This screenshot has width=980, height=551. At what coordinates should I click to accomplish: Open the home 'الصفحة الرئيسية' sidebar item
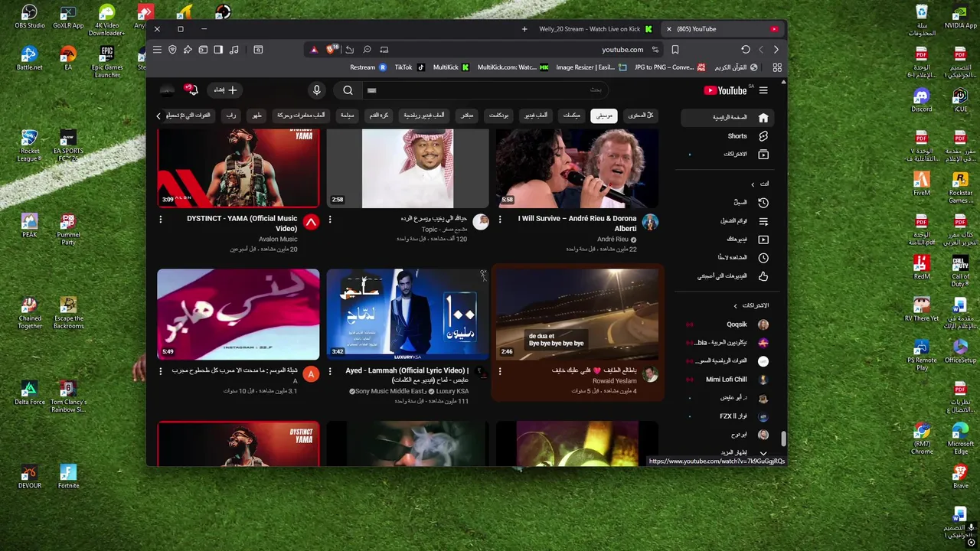[726, 118]
